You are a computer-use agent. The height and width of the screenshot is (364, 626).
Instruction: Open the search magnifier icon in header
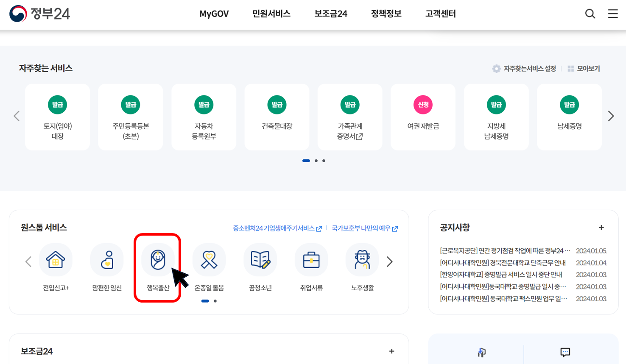590,14
